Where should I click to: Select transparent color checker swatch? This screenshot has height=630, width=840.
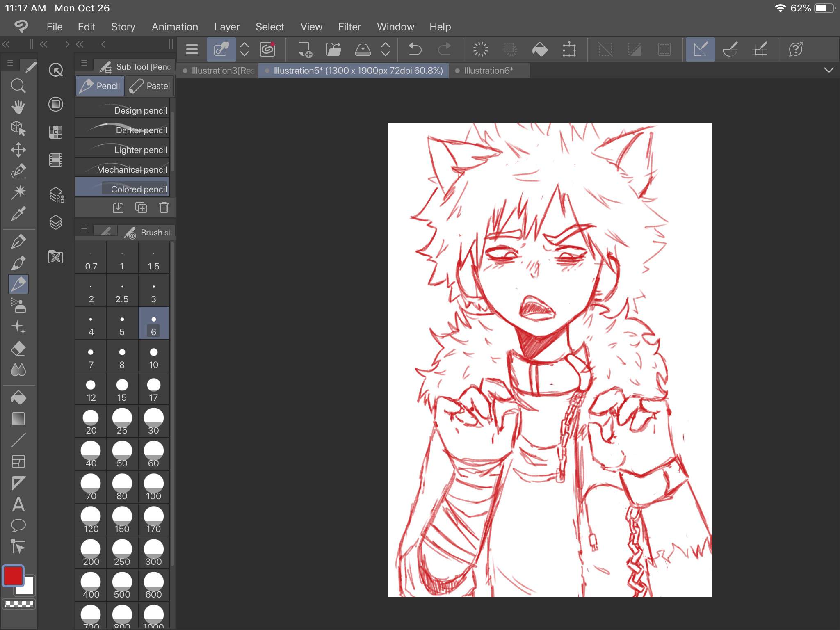pos(19,604)
